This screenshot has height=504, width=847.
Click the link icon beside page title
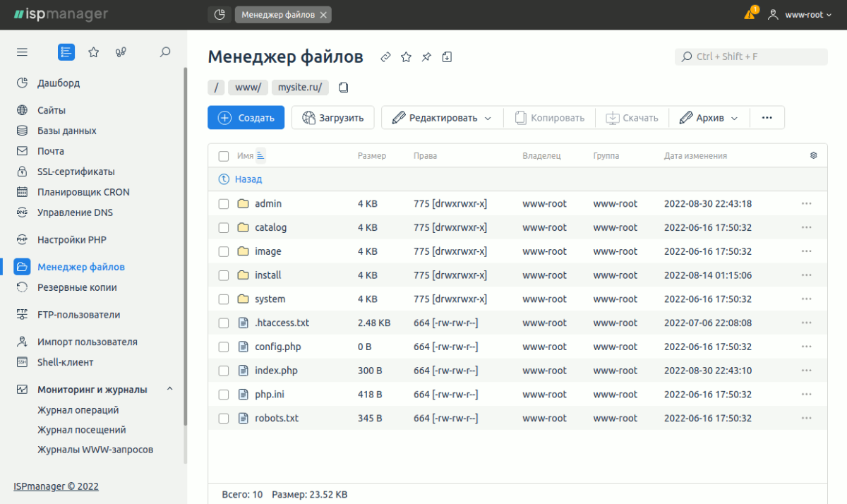tap(385, 57)
